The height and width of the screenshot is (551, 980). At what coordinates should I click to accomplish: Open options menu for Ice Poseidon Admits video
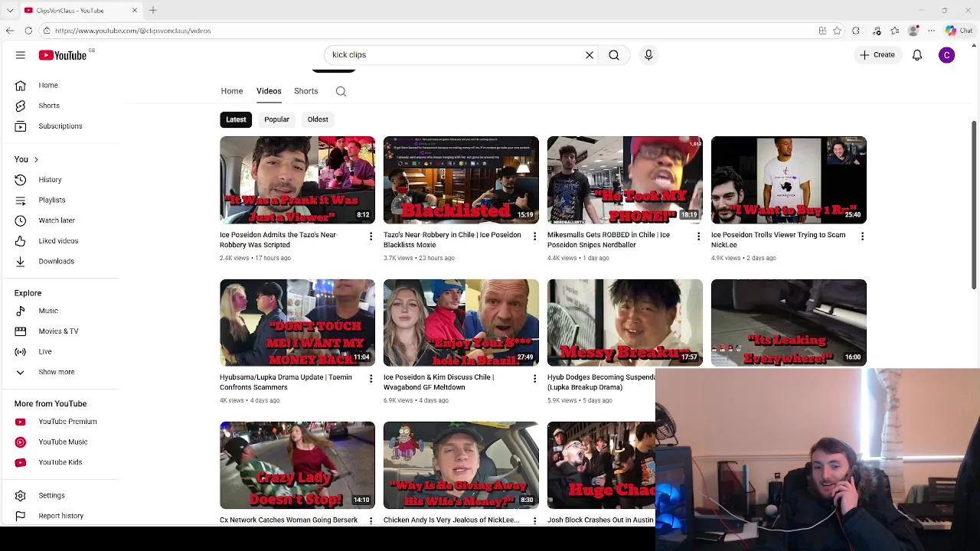click(371, 236)
